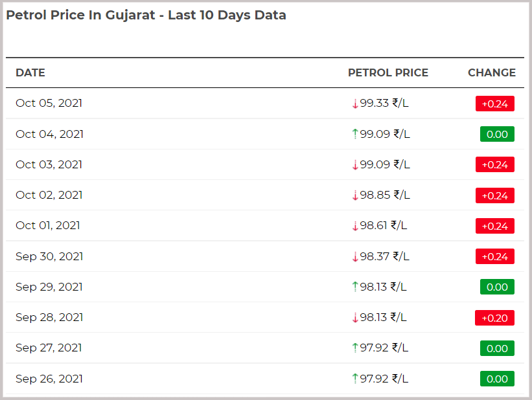The height and width of the screenshot is (400, 532).
Task: Select the DATE column header
Action: pyautogui.click(x=30, y=72)
